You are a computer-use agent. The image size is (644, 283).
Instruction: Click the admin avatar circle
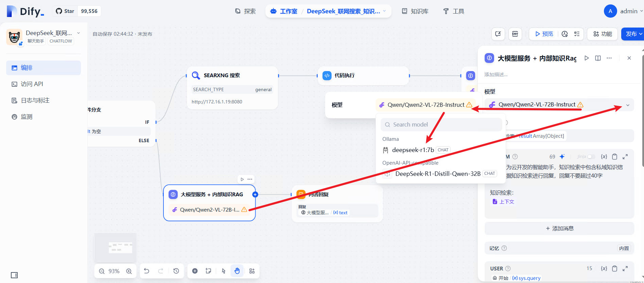[x=610, y=11]
